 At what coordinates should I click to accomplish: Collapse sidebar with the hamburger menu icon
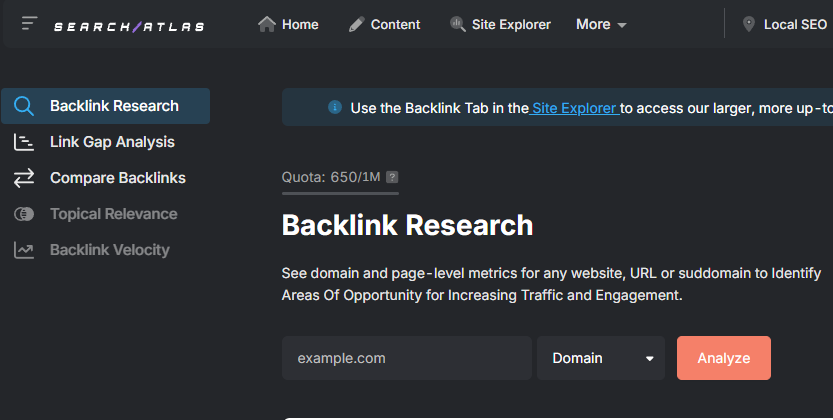29,24
